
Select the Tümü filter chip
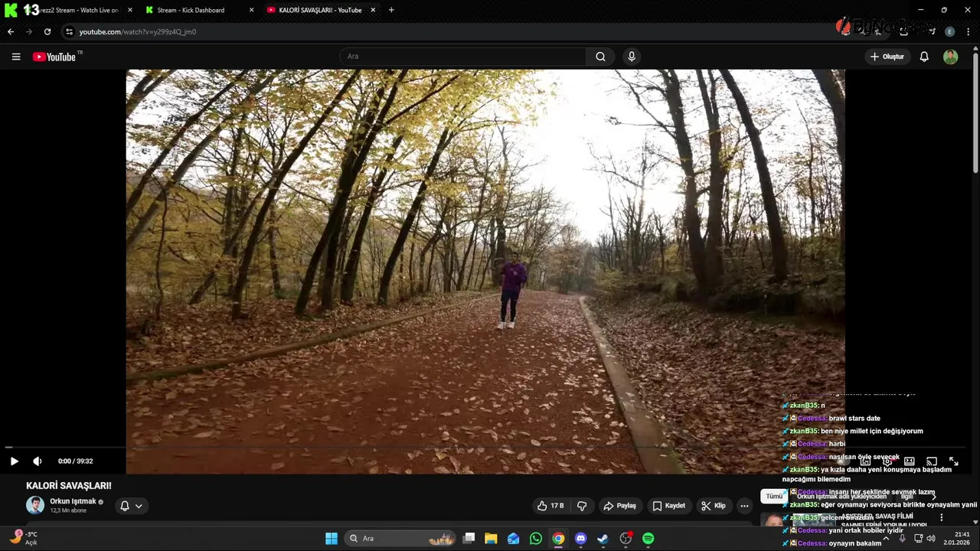pyautogui.click(x=774, y=496)
